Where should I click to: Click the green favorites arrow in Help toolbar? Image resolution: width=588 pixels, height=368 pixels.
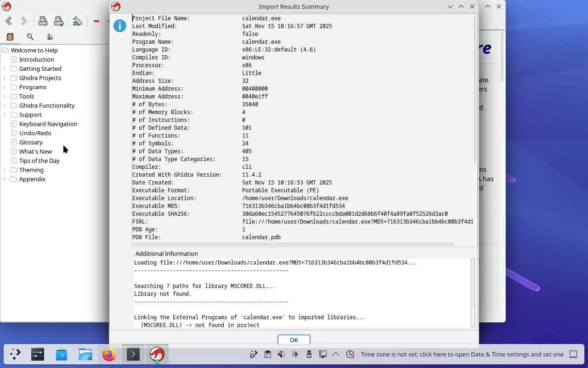(77, 21)
